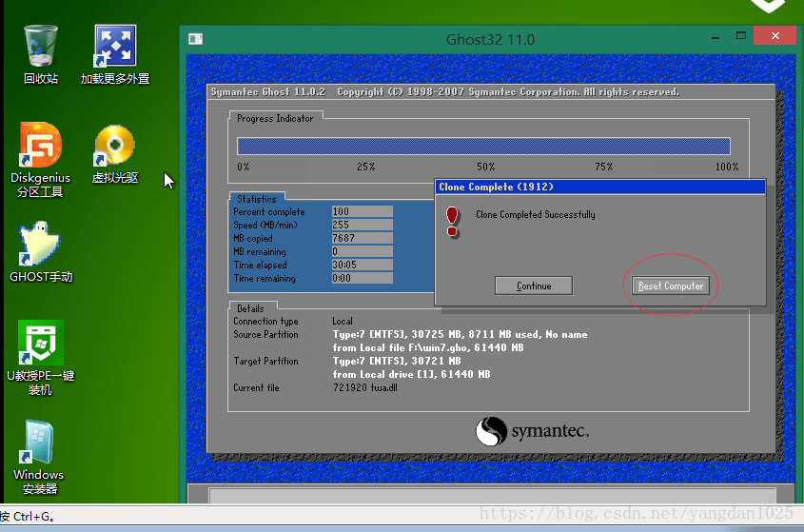Click the Reset Computer button
804x532 pixels.
(x=670, y=286)
